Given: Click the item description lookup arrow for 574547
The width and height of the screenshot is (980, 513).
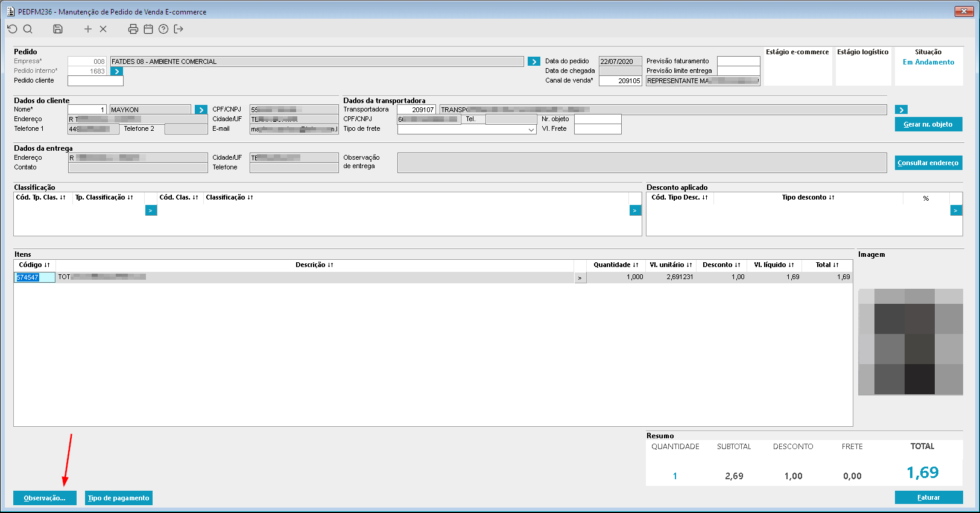Looking at the screenshot, I should tap(580, 278).
